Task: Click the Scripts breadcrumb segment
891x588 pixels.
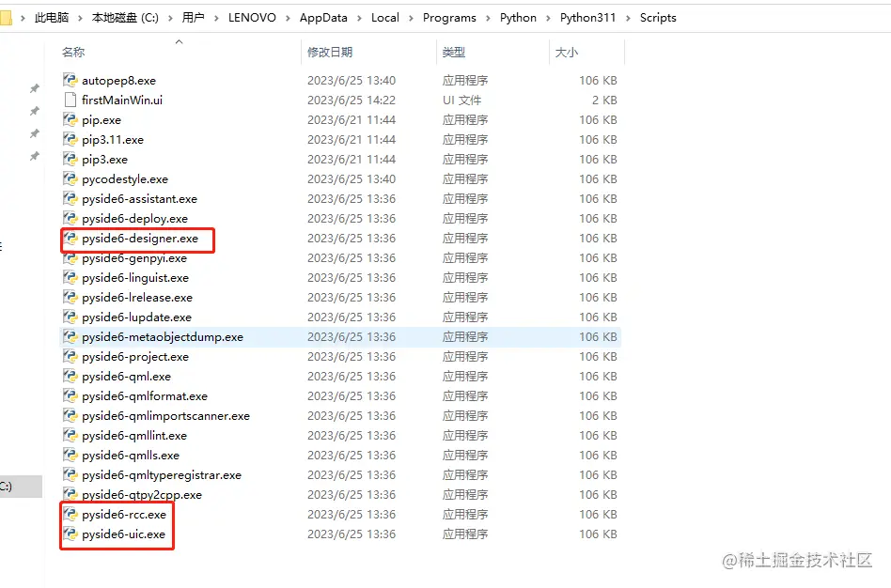Action: coord(658,18)
